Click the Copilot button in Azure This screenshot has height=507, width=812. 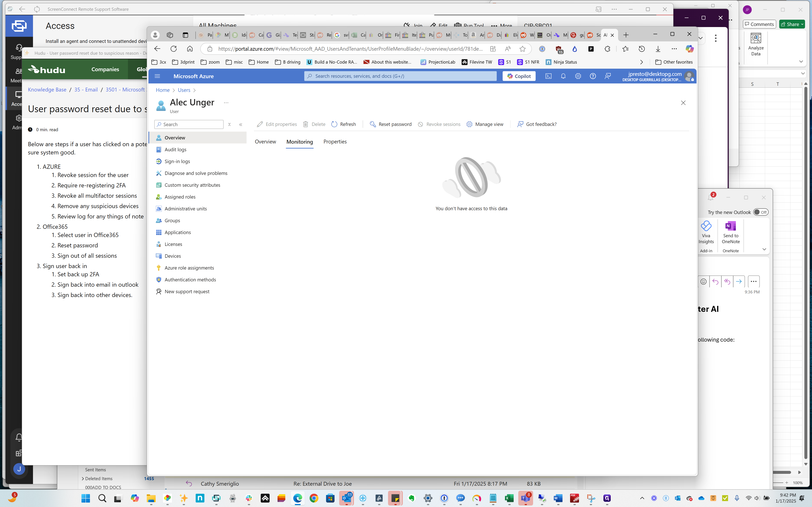(x=519, y=76)
